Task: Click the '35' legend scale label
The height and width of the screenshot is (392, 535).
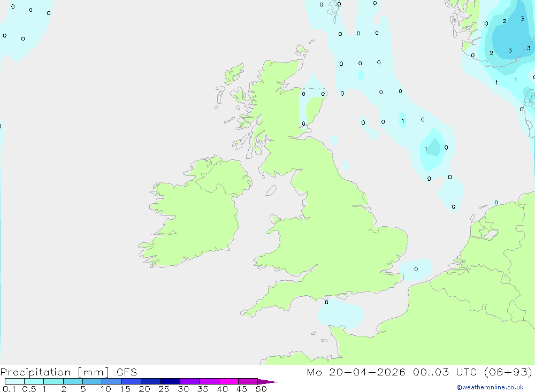Action: (x=203, y=389)
